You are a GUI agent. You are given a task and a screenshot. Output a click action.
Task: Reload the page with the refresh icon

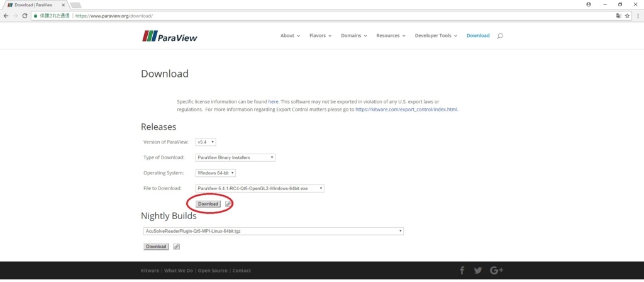click(25, 16)
